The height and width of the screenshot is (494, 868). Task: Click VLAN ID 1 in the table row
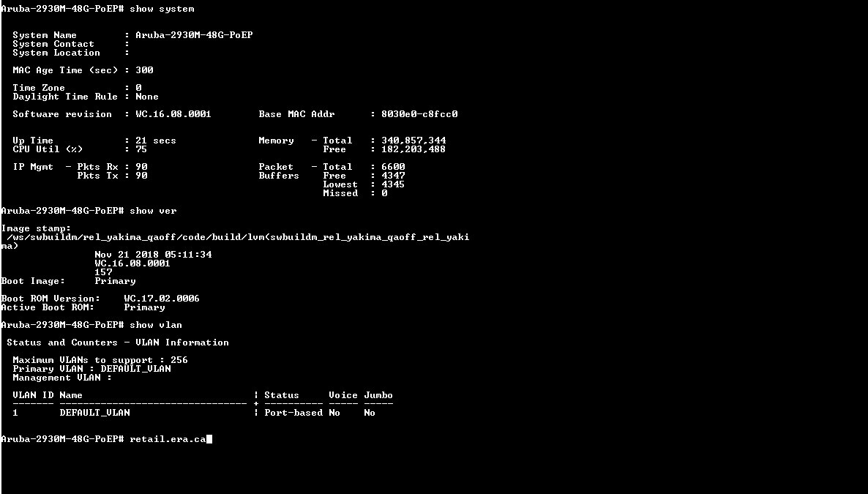(x=15, y=413)
